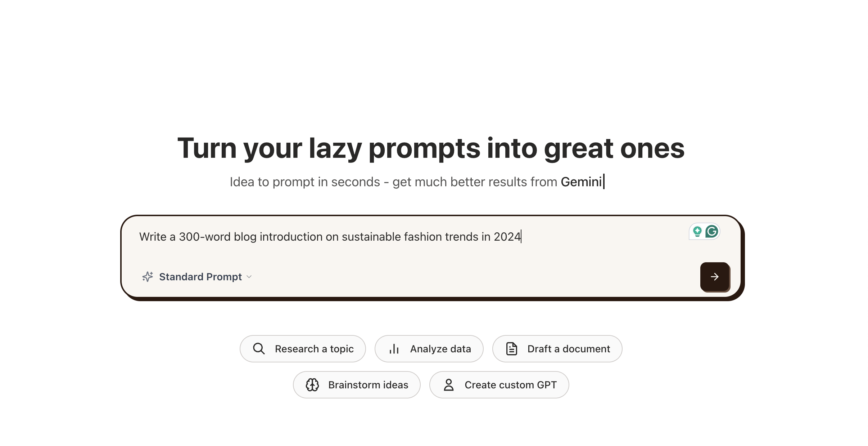Screen dimensions: 868x446
Task: Click the main headline about lazy prompts
Action: (431, 148)
